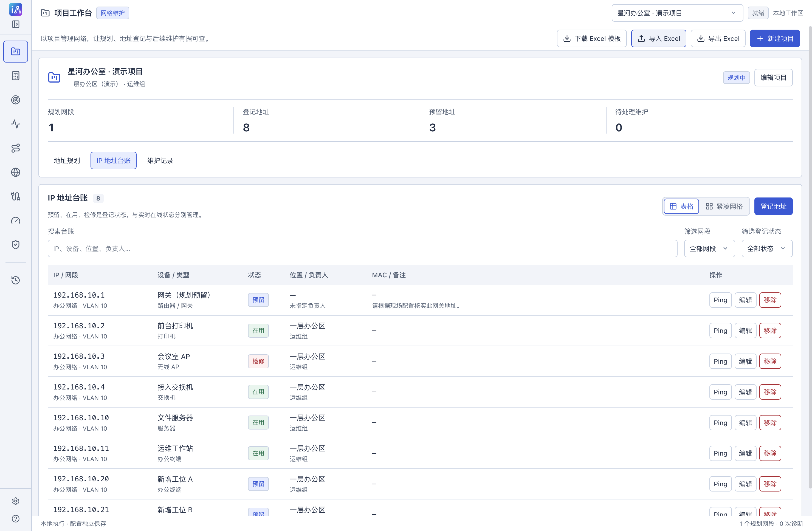Viewport: 812px width, 531px height.
Task: Click the 网络维护 tag
Action: [x=112, y=13]
